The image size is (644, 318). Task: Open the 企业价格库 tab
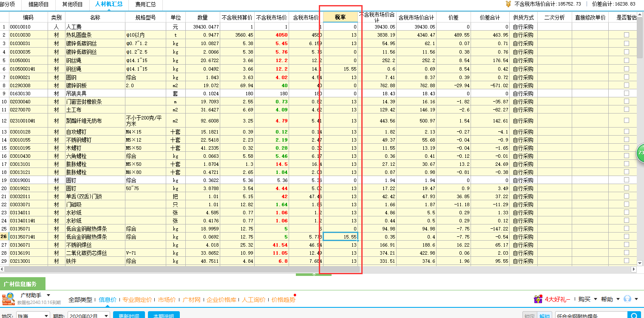pos(221,300)
